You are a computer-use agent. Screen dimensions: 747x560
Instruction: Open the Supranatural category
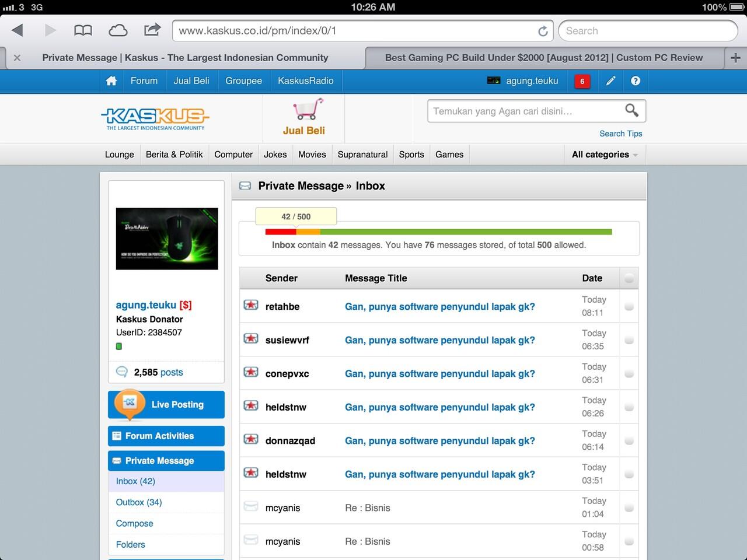pyautogui.click(x=362, y=155)
